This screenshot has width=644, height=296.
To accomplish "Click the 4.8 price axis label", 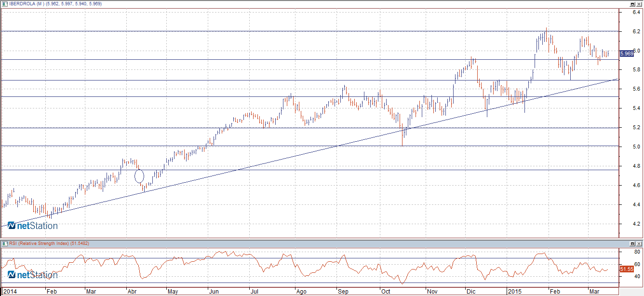I will click(636, 166).
